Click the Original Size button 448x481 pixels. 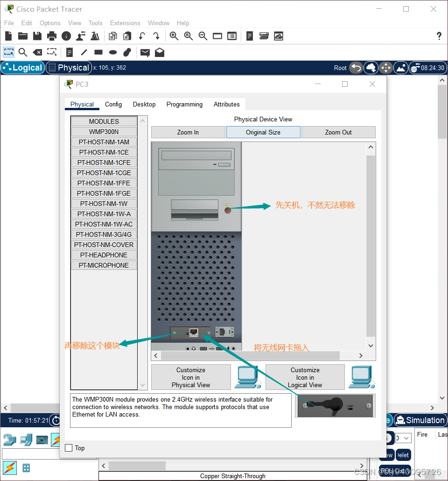click(263, 132)
